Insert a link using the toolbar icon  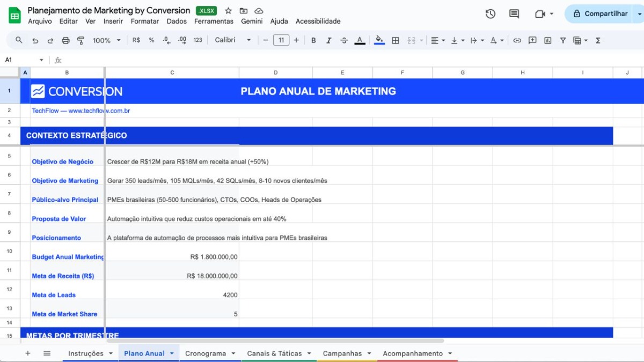(517, 40)
